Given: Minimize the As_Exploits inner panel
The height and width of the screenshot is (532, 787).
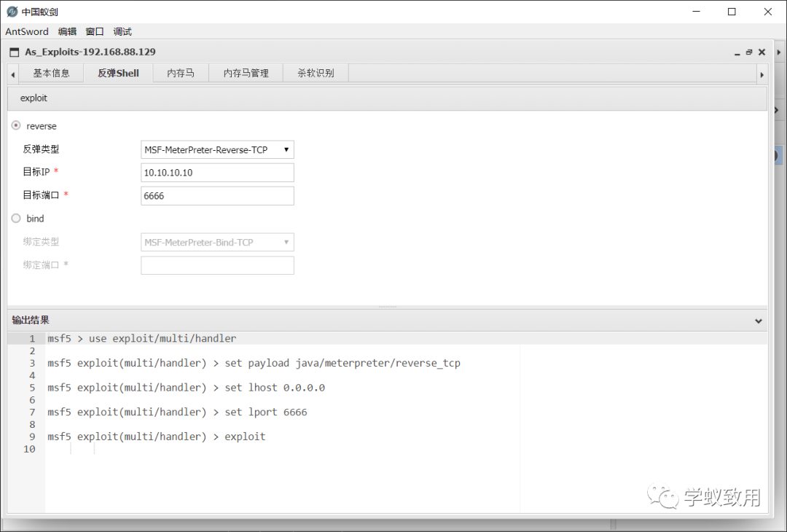Looking at the screenshot, I should (x=737, y=52).
